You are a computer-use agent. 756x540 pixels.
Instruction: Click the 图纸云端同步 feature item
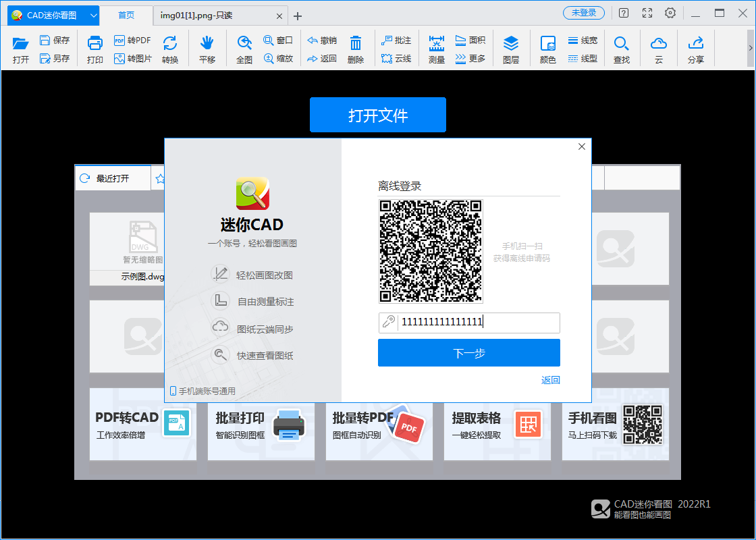click(x=252, y=328)
